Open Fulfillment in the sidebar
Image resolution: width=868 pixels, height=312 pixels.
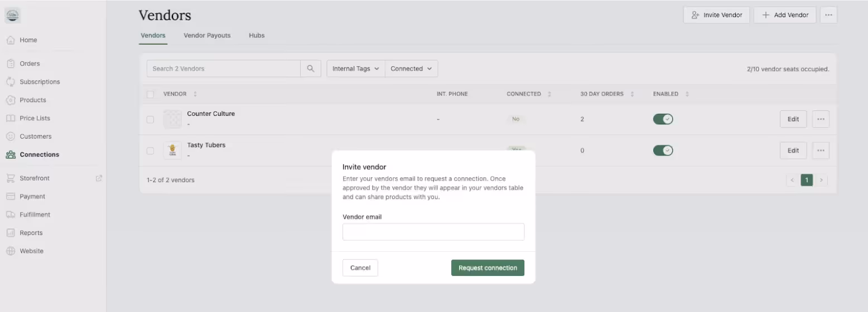pos(35,214)
